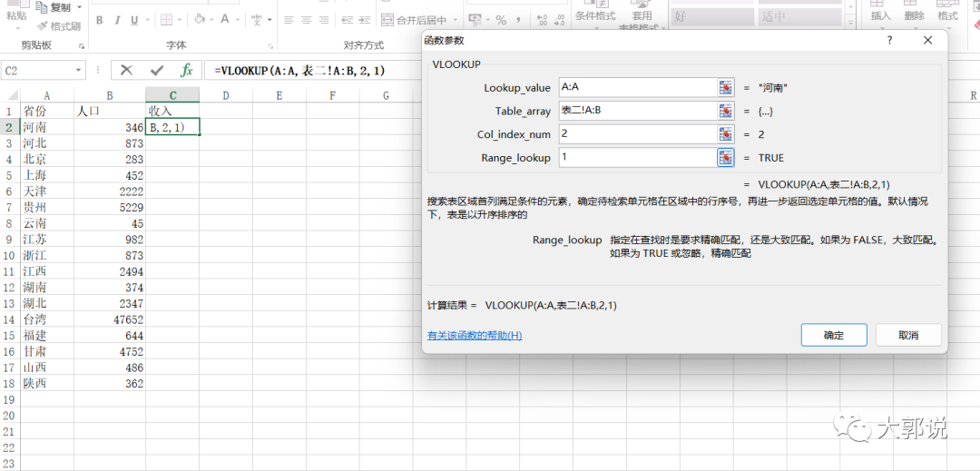Click the 确定 button
This screenshot has width=980, height=471.
(x=834, y=335)
